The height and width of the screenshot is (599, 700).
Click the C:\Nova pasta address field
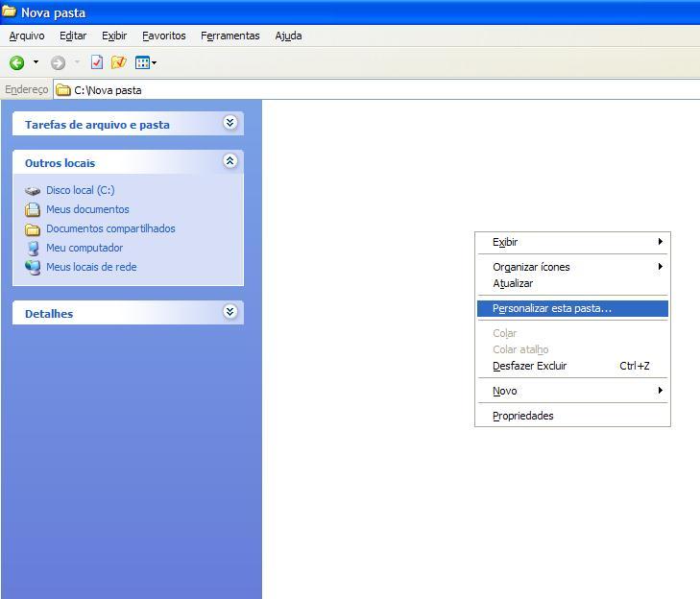click(375, 90)
